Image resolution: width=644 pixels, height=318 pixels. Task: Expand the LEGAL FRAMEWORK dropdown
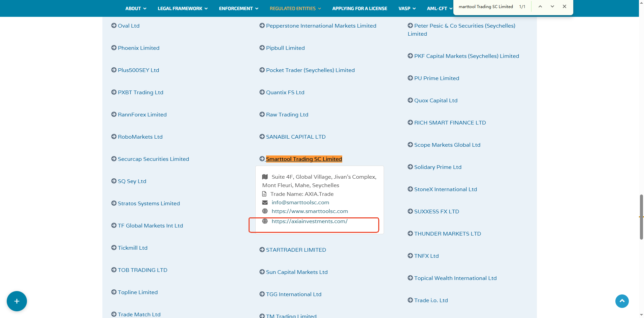click(183, 8)
